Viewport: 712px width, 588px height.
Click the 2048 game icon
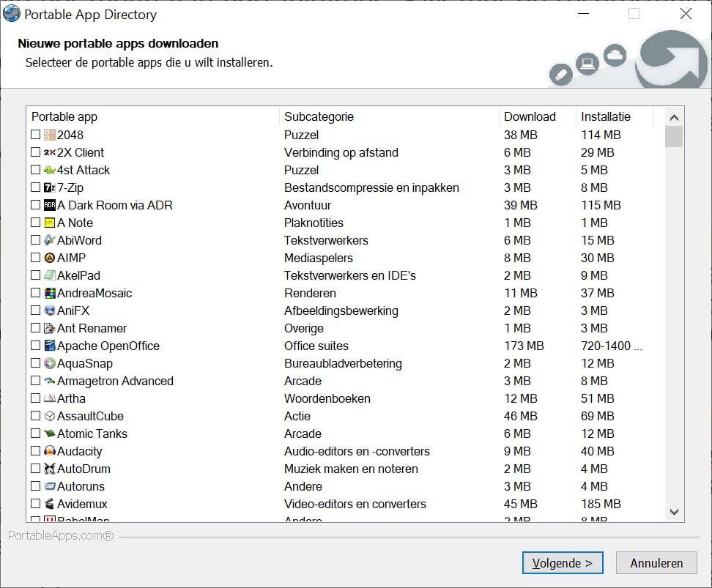(x=50, y=135)
